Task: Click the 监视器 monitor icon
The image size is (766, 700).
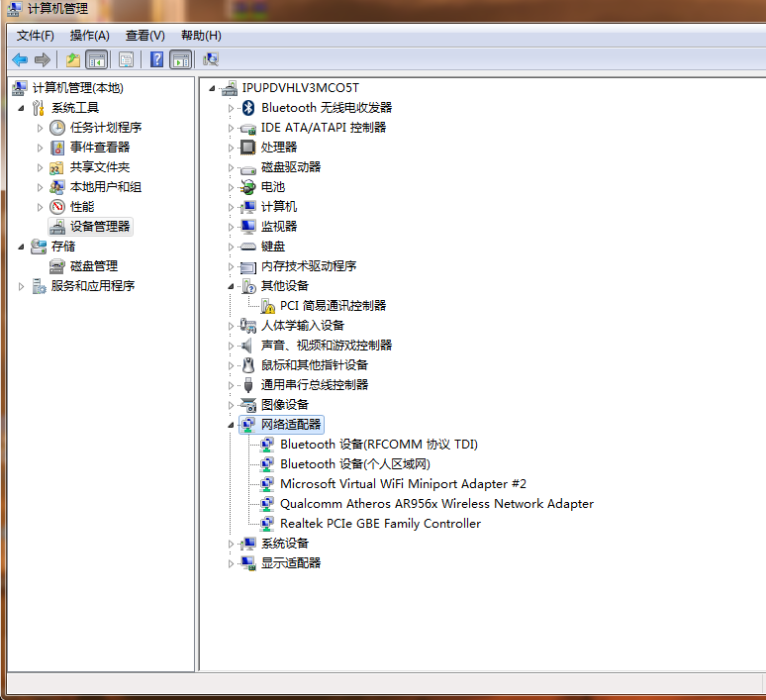Action: (248, 226)
